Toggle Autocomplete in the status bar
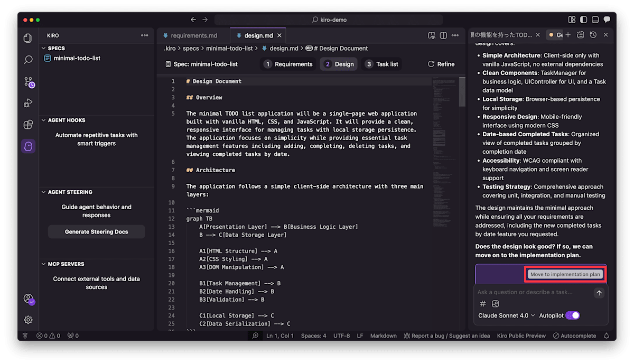The height and width of the screenshot is (364, 634). [574, 335]
